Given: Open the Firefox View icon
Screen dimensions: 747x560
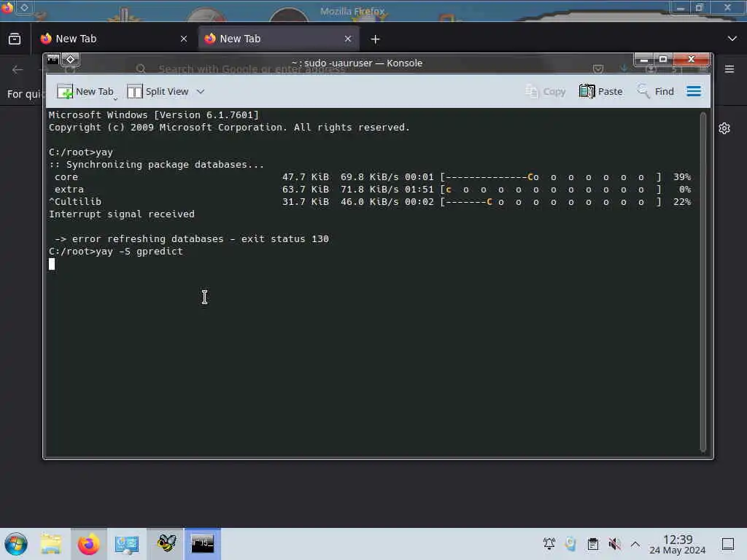Looking at the screenshot, I should click(x=15, y=39).
